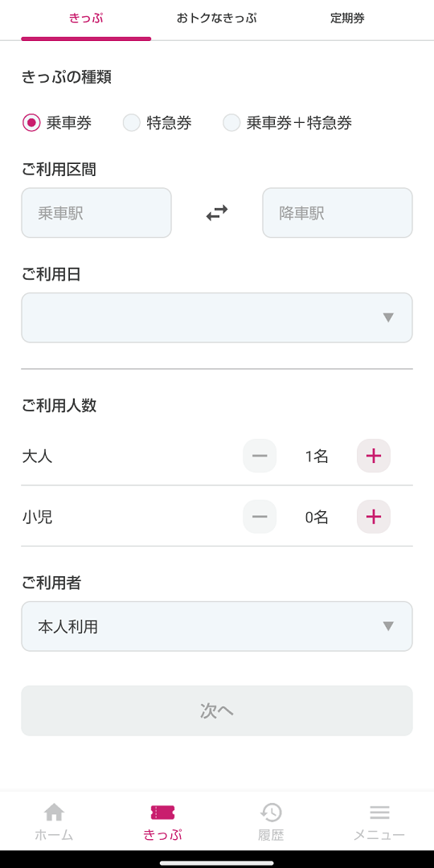Open the 履歴 history clock icon
The image size is (434, 868).
point(271,812)
